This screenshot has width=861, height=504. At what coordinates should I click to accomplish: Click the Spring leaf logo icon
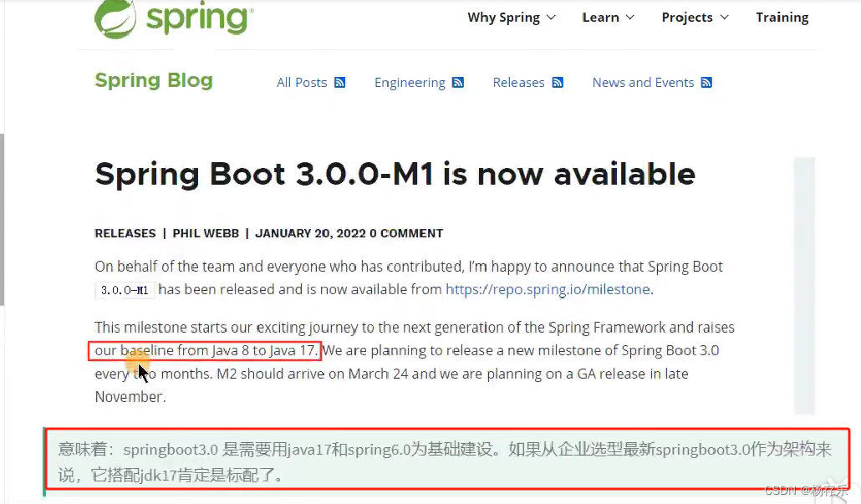115,18
